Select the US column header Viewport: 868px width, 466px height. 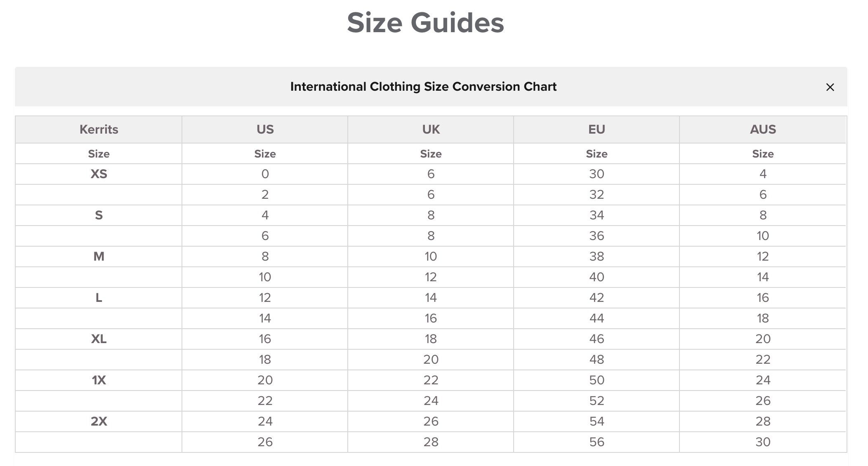tap(265, 129)
